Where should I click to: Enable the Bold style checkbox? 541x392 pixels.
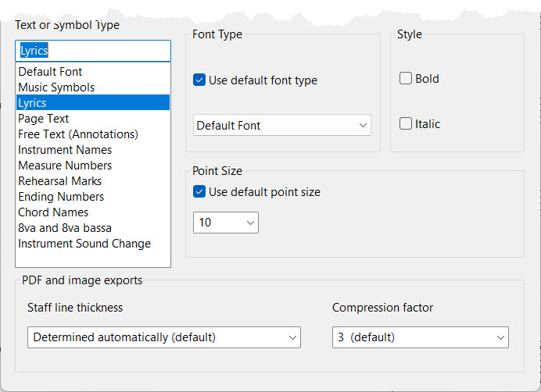(x=406, y=78)
